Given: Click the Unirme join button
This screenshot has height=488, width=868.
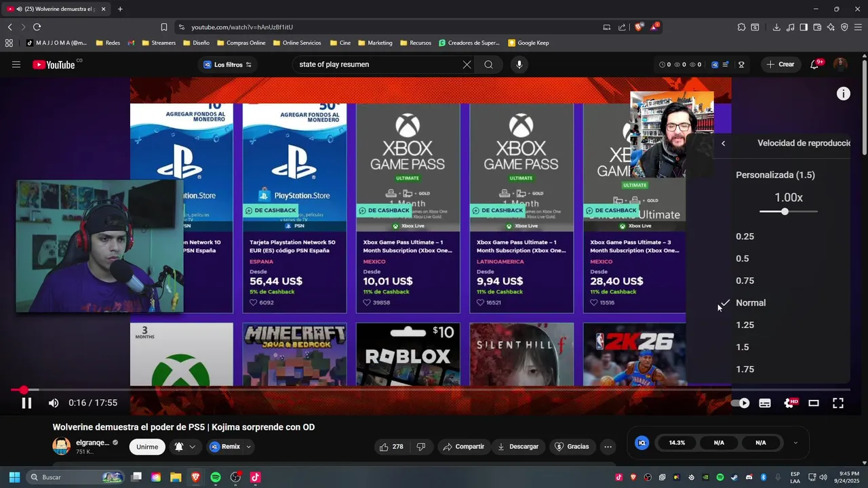Looking at the screenshot, I should [x=147, y=447].
